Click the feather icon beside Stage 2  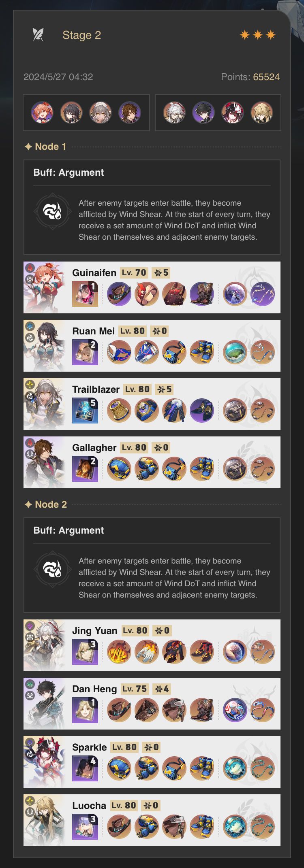38,35
